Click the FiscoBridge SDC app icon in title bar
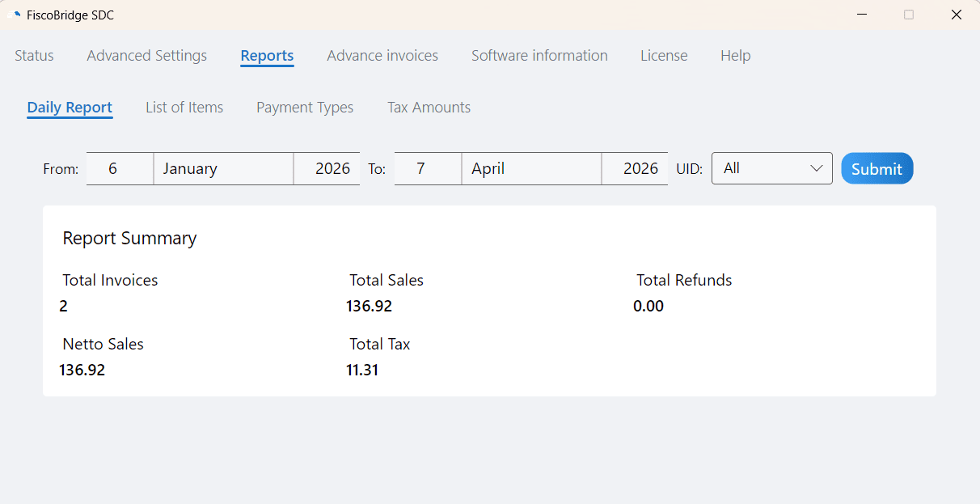The image size is (980, 504). point(14,15)
